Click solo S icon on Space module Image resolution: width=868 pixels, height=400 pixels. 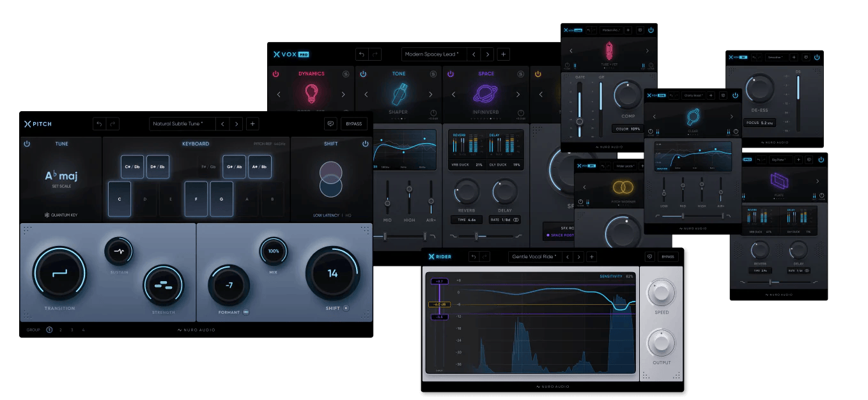(521, 74)
